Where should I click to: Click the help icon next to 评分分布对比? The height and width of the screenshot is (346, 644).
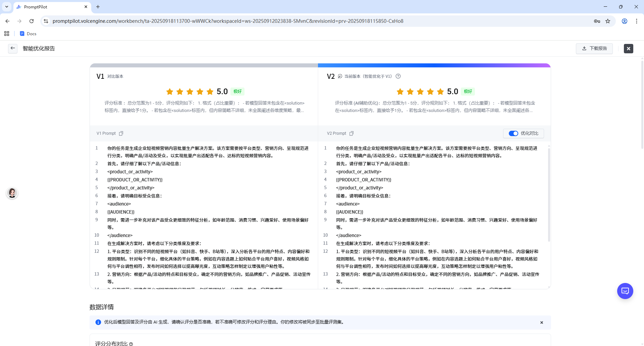(131, 344)
